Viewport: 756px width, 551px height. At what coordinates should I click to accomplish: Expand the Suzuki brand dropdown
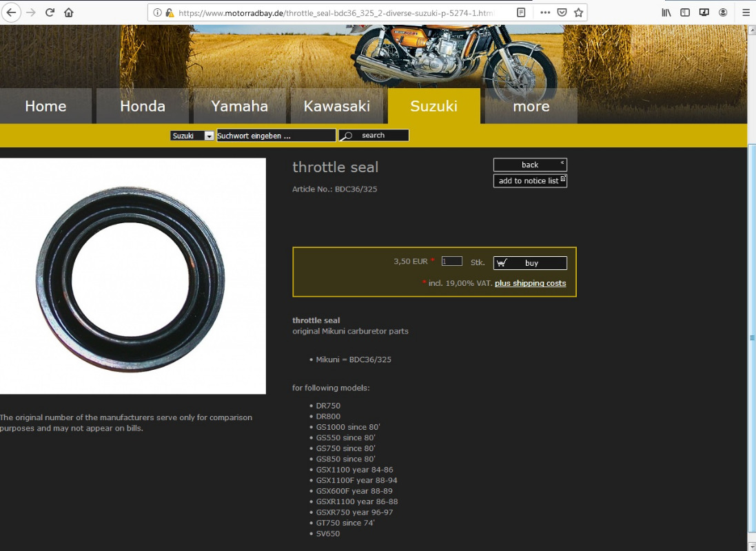(x=209, y=136)
